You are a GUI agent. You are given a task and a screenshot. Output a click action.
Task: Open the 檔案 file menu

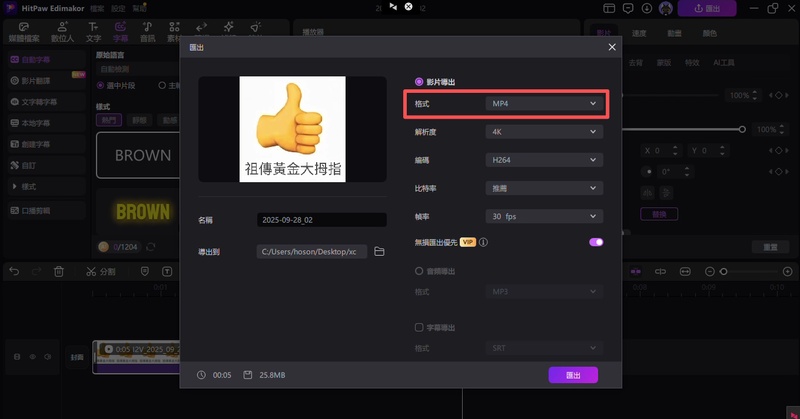point(96,8)
